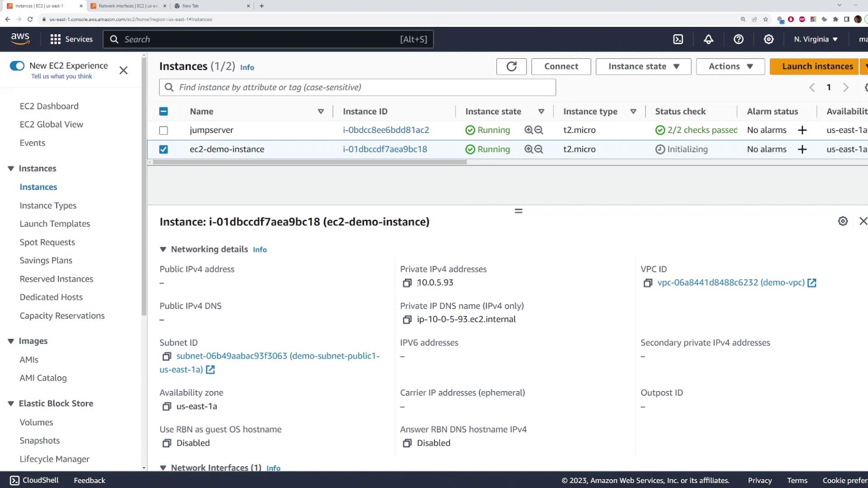This screenshot has height=488, width=868.
Task: Open the Instance state dropdown button
Action: pos(643,66)
